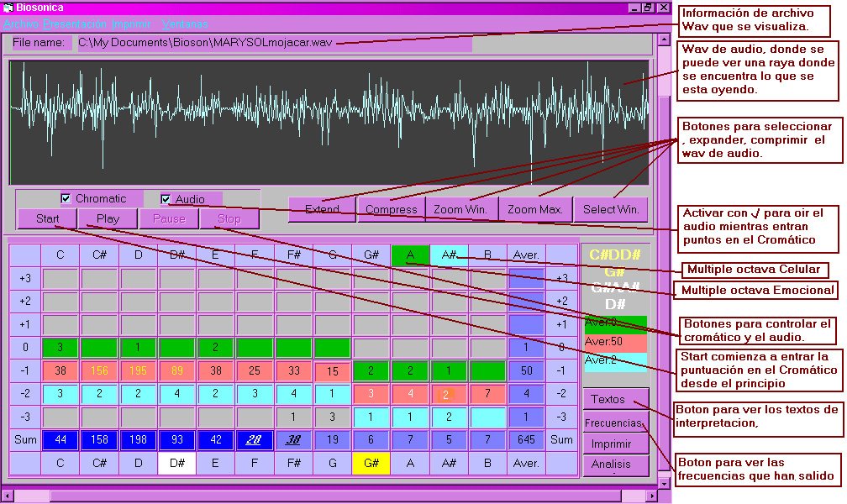The image size is (847, 504).
Task: Select the green A note header cell
Action: (x=410, y=255)
